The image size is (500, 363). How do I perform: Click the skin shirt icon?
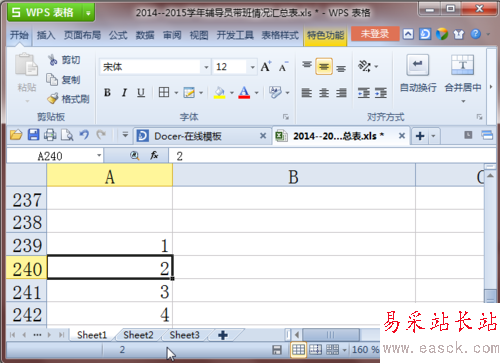pos(459,34)
